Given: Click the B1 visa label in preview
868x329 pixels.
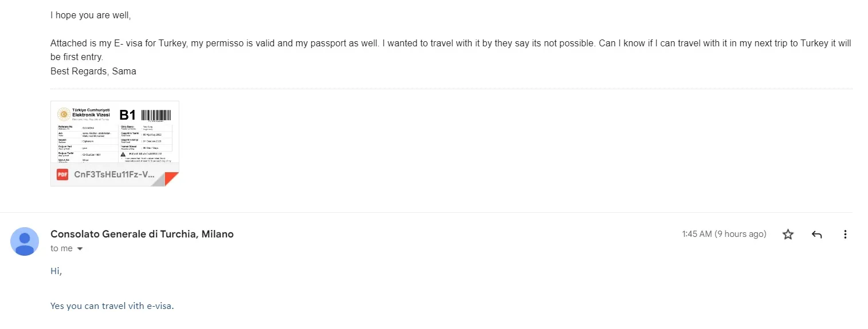Looking at the screenshot, I should click(x=127, y=114).
